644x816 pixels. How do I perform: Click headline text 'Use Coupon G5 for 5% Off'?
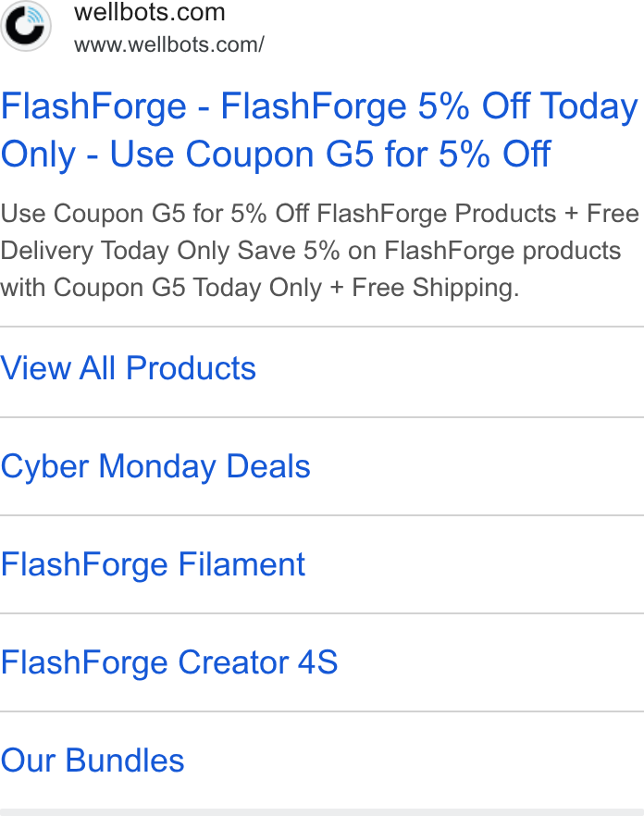[x=330, y=154]
